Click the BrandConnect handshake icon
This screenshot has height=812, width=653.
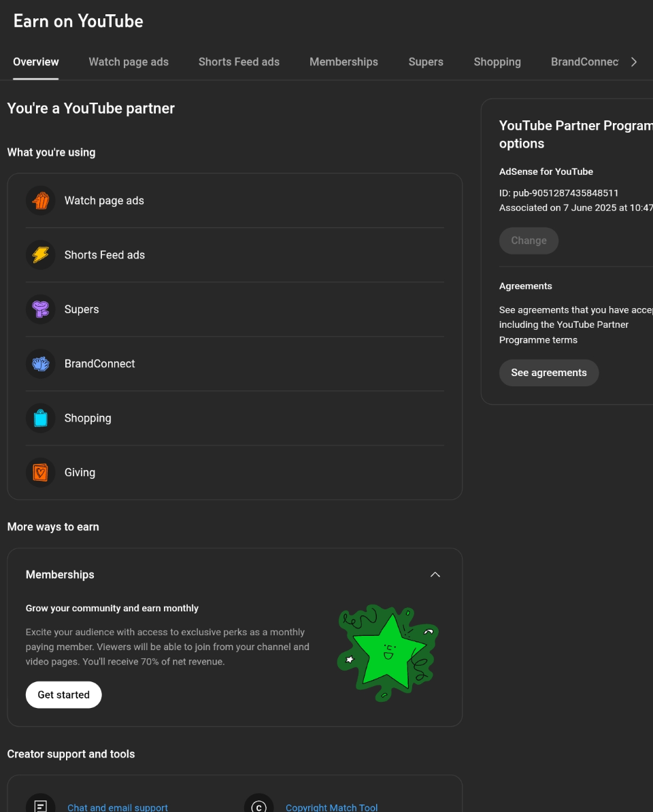click(40, 364)
